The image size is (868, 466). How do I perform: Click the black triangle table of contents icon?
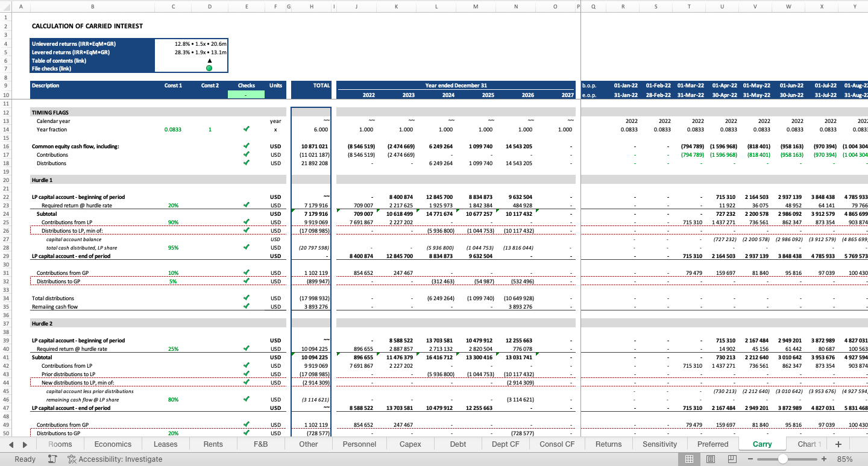coord(209,60)
